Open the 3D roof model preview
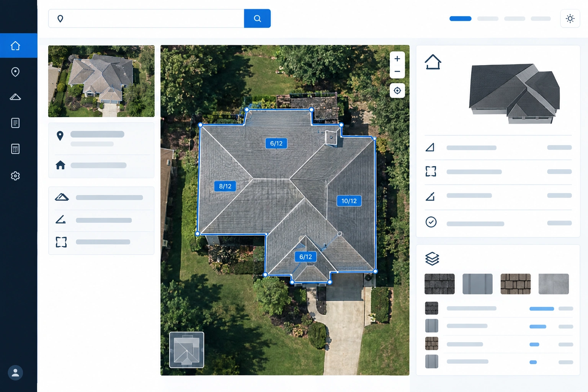 (514, 93)
